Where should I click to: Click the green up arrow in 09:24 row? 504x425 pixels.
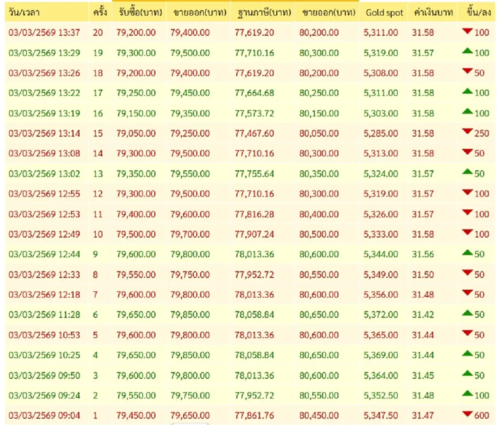point(467,394)
